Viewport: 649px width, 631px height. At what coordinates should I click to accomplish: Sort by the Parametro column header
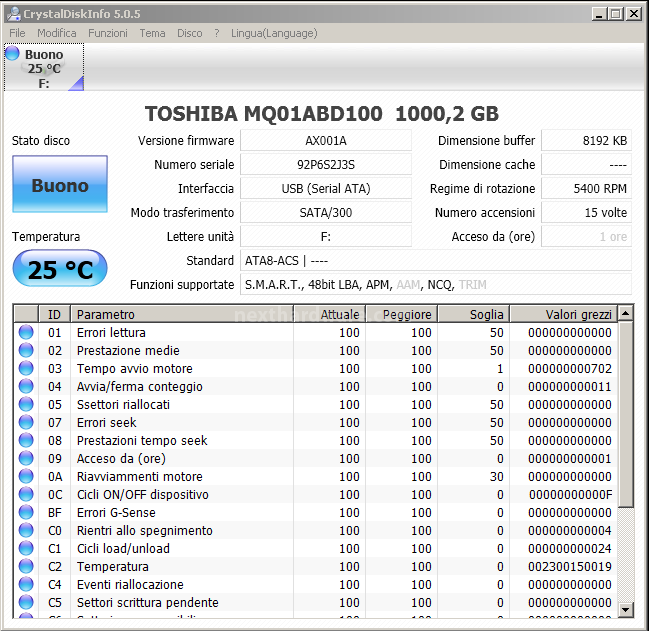point(182,314)
